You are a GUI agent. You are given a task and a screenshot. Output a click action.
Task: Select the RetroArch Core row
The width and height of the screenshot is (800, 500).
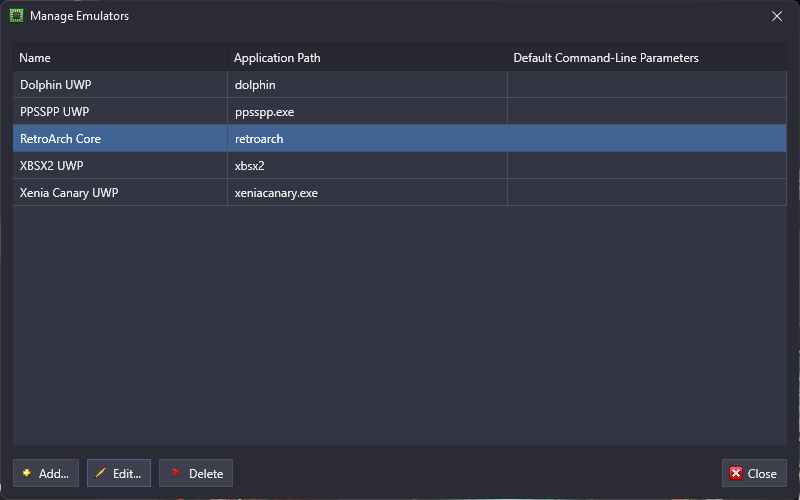coord(399,139)
